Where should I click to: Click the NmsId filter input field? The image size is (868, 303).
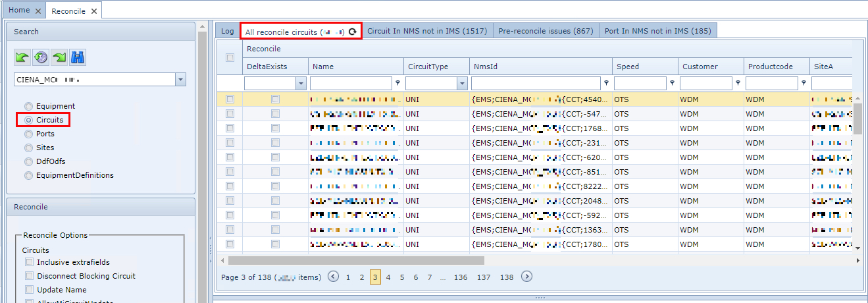point(535,84)
